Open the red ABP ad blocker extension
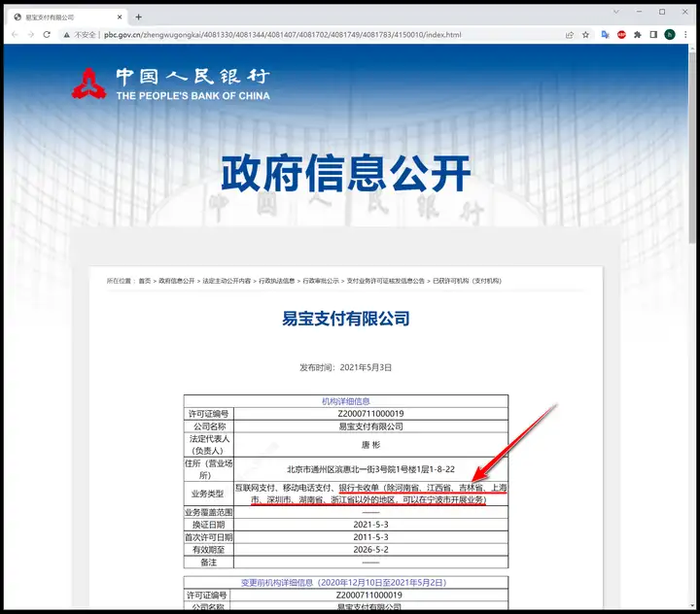Viewport: 700px width, 614px height. pyautogui.click(x=621, y=35)
